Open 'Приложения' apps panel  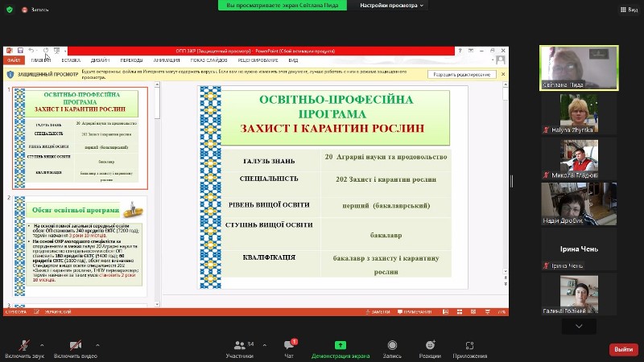[x=470, y=349]
